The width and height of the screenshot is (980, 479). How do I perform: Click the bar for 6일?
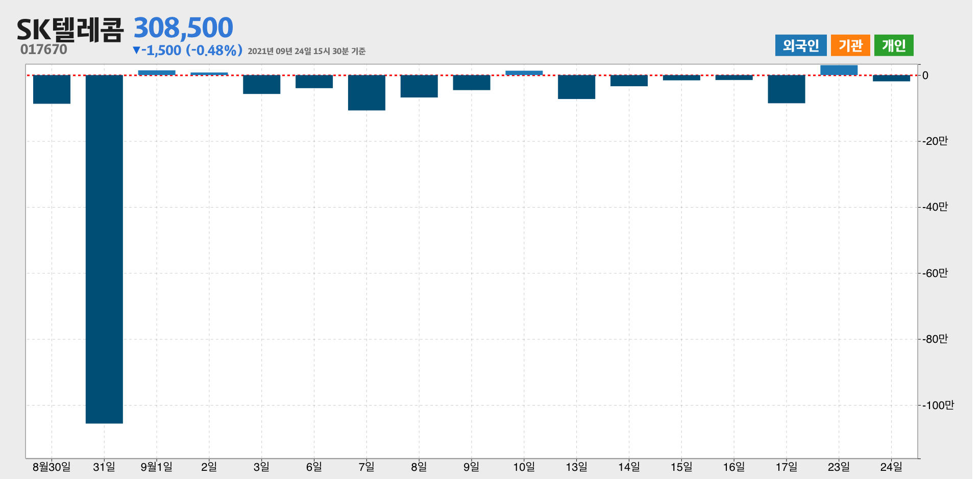coord(314,82)
